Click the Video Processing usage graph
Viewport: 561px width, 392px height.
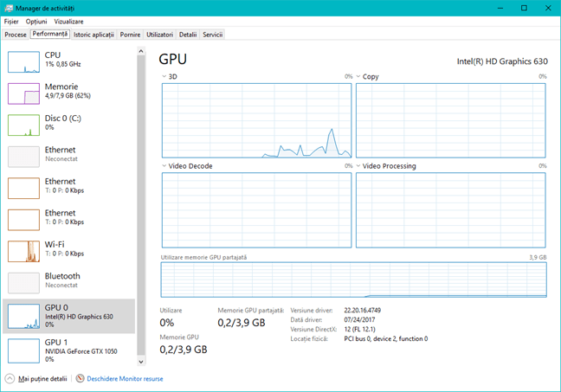pyautogui.click(x=451, y=210)
